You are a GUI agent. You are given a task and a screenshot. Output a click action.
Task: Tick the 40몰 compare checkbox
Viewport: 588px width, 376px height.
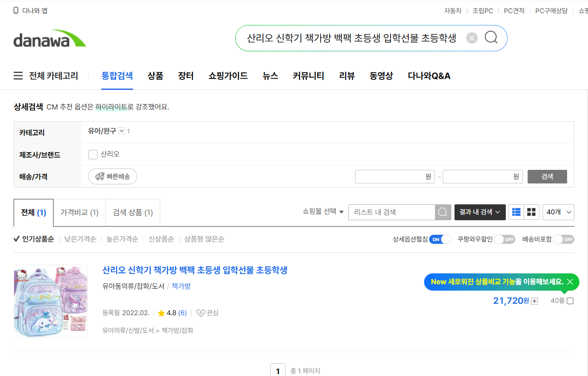[570, 301]
